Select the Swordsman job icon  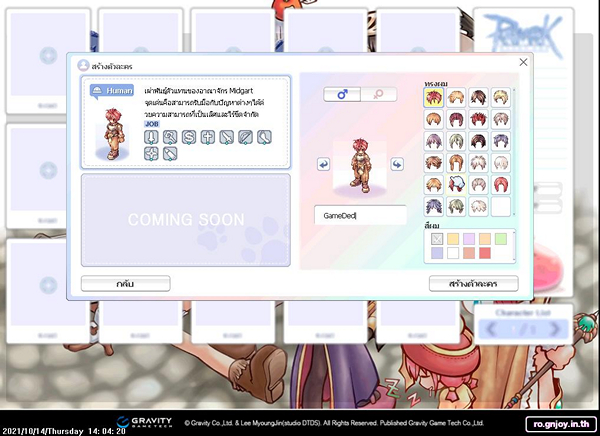pos(151,136)
